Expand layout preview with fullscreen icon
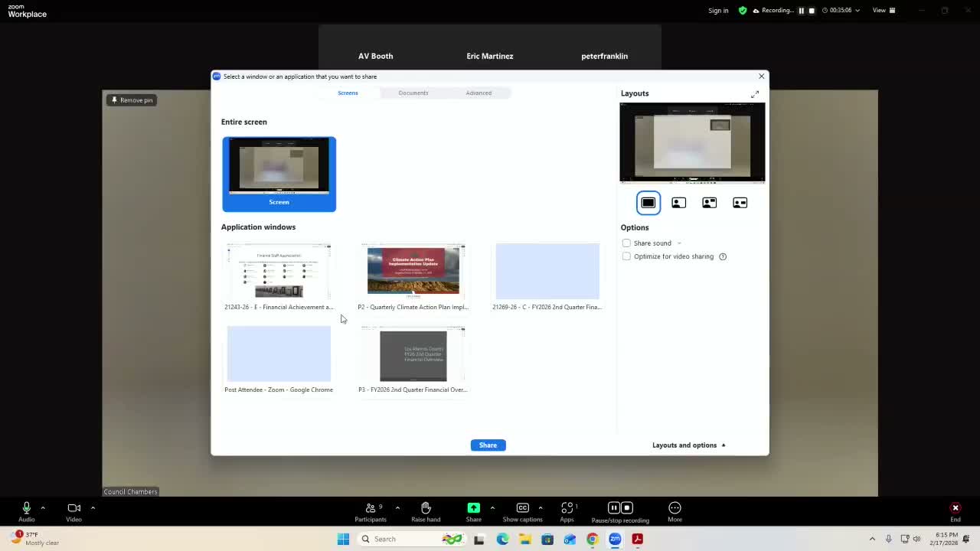 (x=755, y=94)
